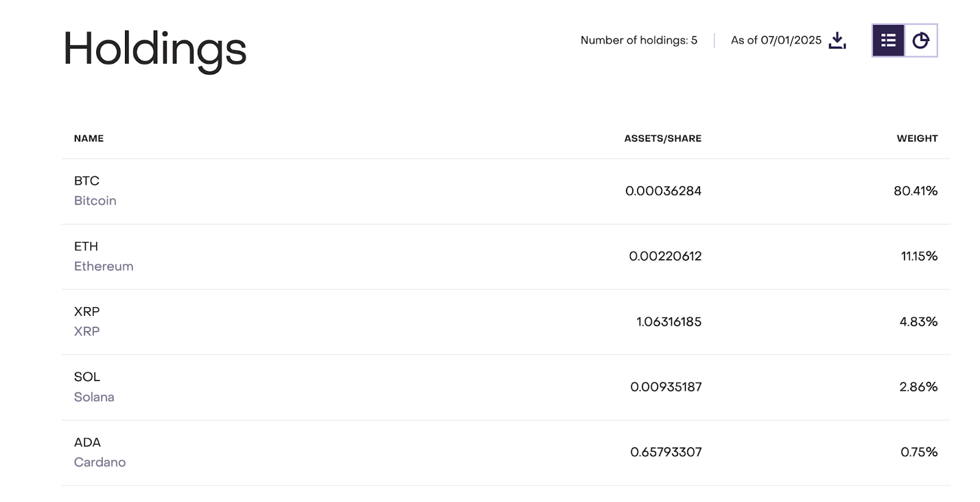This screenshot has width=980, height=502.
Task: Download holdings data with the download icon
Action: coord(837,40)
